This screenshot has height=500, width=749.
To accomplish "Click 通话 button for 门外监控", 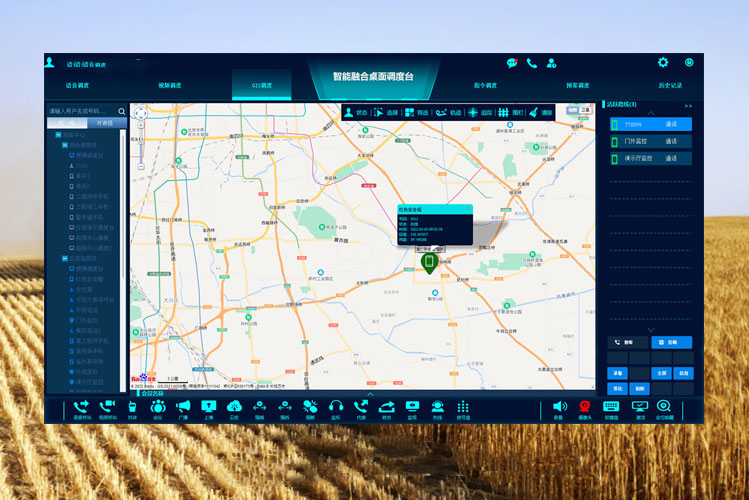I will click(671, 141).
